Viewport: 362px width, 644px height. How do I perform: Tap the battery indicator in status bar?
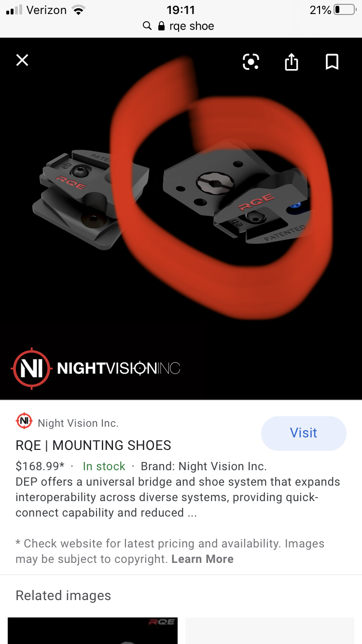tap(345, 10)
